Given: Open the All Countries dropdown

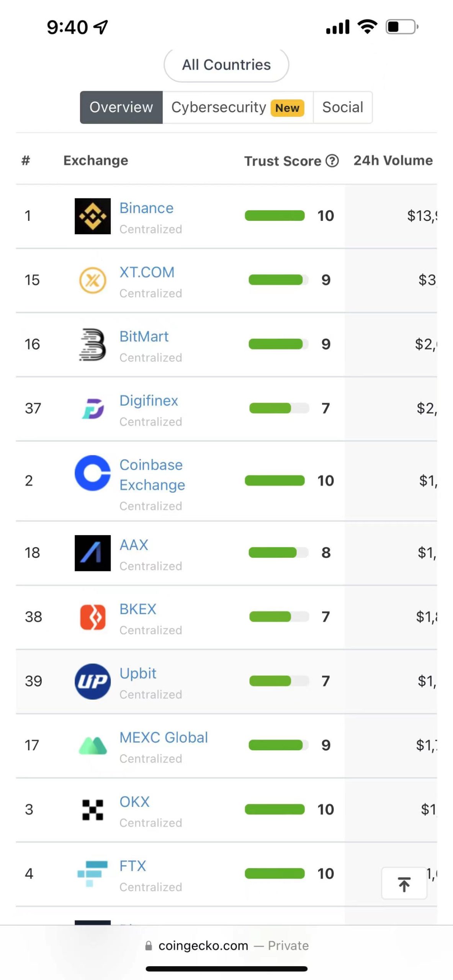Looking at the screenshot, I should pos(226,65).
